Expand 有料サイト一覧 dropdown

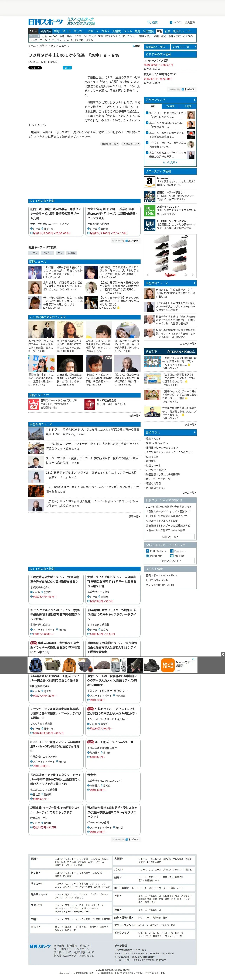(x=183, y=47)
